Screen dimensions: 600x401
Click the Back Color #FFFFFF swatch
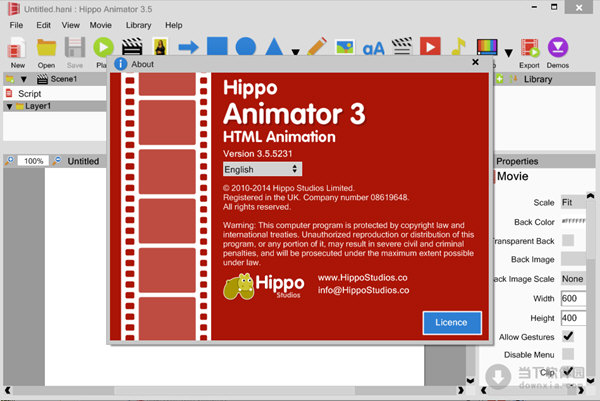[573, 221]
